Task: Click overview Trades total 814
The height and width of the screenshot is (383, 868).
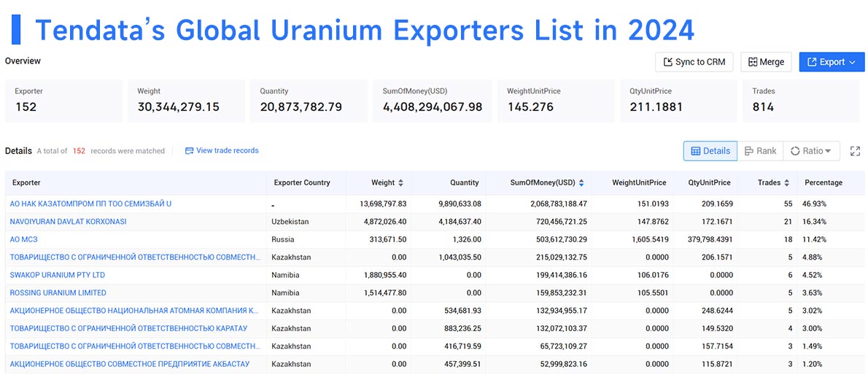Action: (764, 107)
